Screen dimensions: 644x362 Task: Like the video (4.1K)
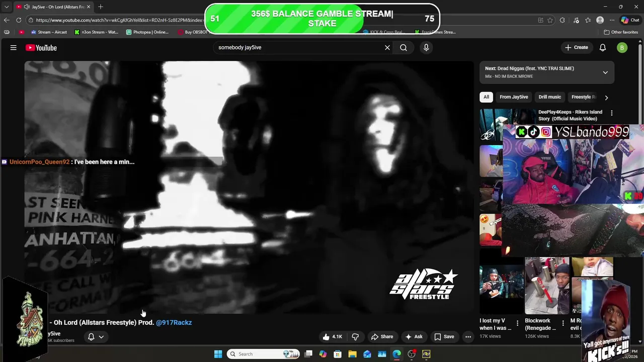click(x=333, y=337)
